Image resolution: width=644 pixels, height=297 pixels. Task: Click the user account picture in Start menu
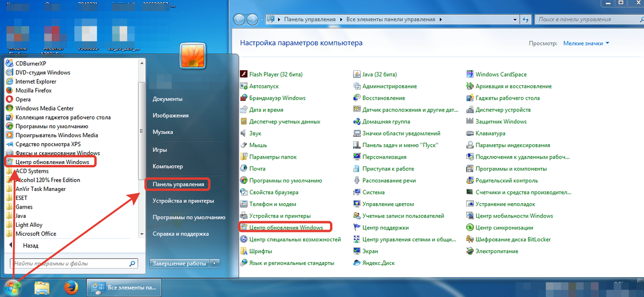click(x=193, y=55)
